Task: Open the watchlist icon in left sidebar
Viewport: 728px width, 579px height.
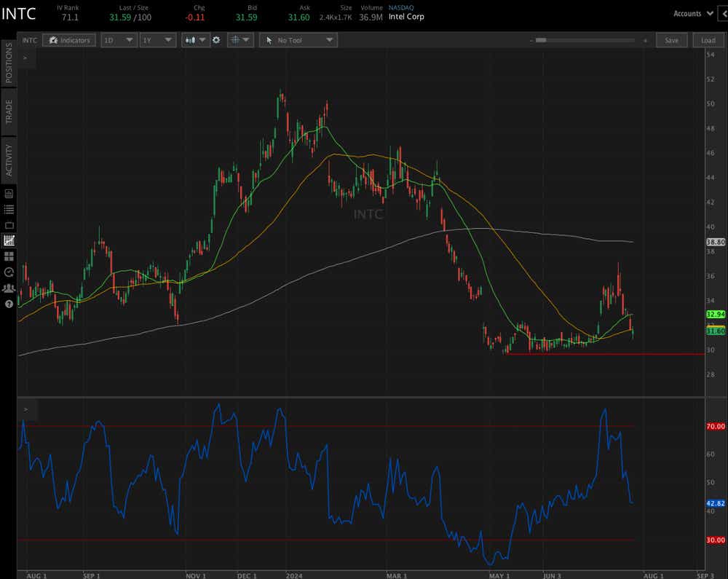Action: pyautogui.click(x=9, y=208)
